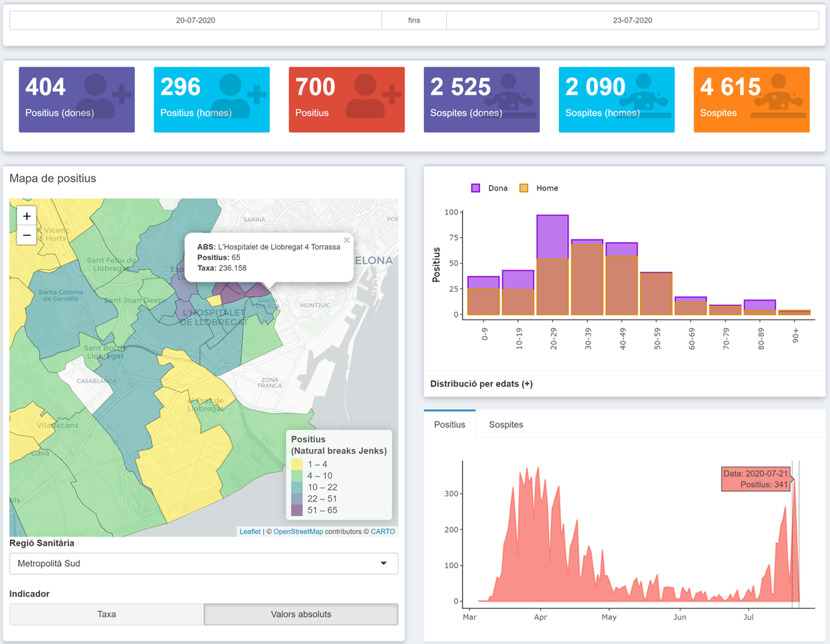This screenshot has width=830, height=644.
Task: Click the yellow 1 – 4 legend swatch
Action: pos(297,464)
